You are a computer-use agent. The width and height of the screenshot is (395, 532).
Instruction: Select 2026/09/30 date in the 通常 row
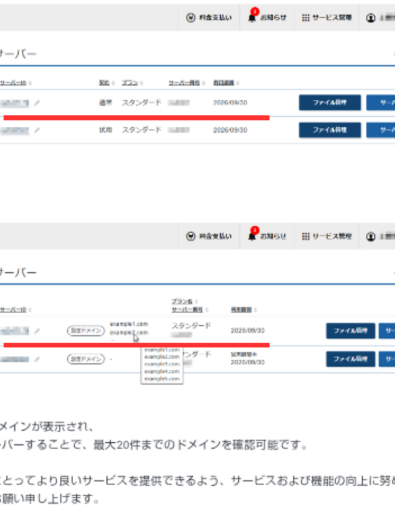click(x=230, y=102)
